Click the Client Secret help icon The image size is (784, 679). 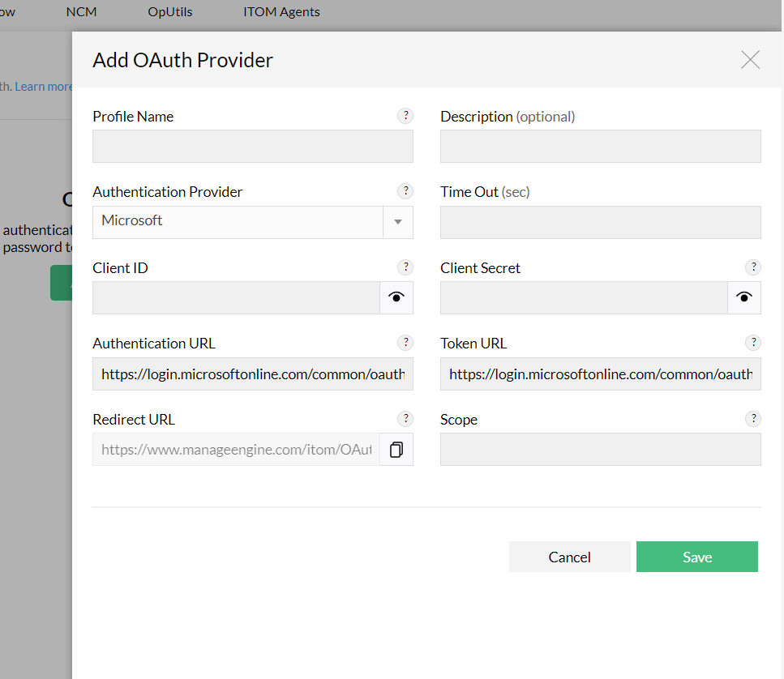tap(753, 267)
